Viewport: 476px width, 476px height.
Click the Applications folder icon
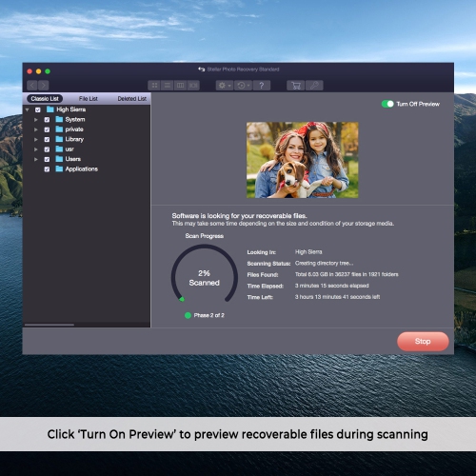coord(59,169)
